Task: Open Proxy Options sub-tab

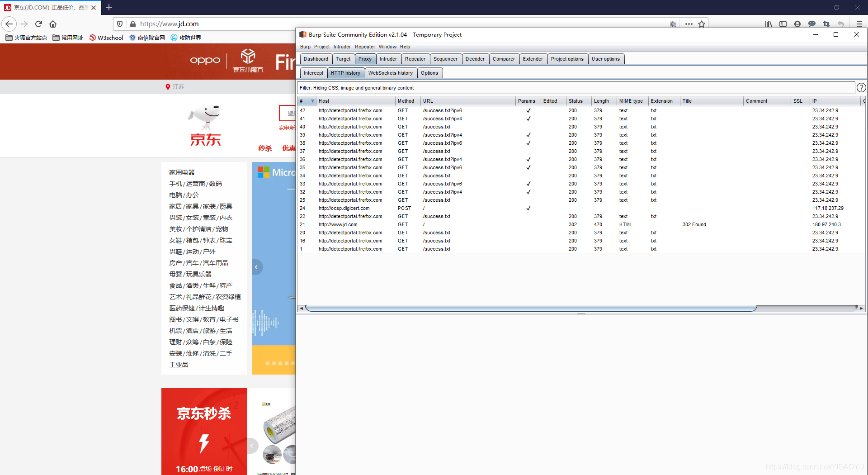Action: coord(429,73)
